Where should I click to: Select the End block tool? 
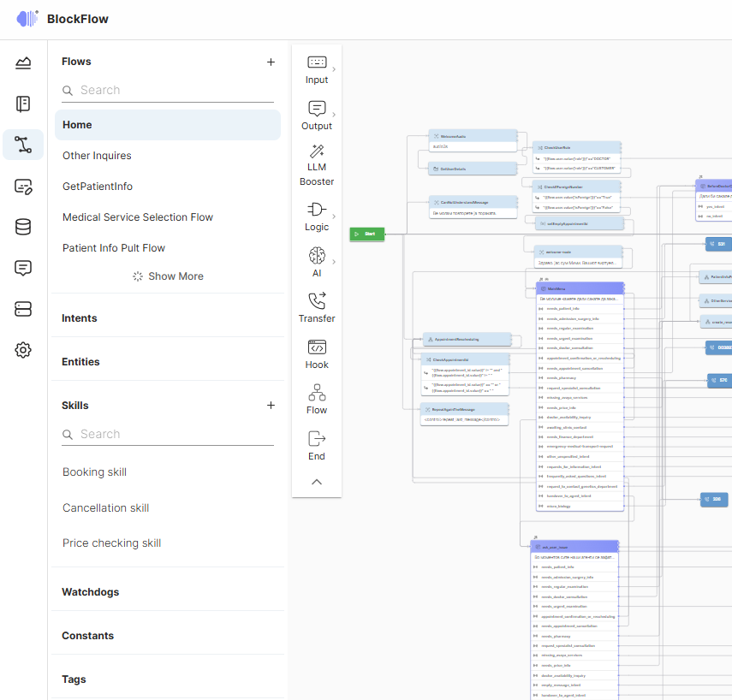[317, 446]
